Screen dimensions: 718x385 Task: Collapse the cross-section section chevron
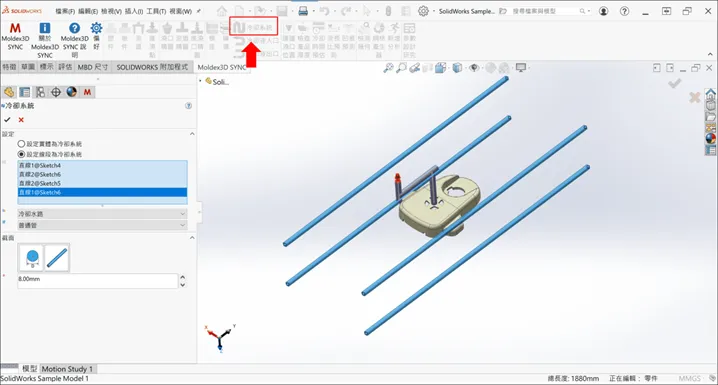tap(192, 238)
